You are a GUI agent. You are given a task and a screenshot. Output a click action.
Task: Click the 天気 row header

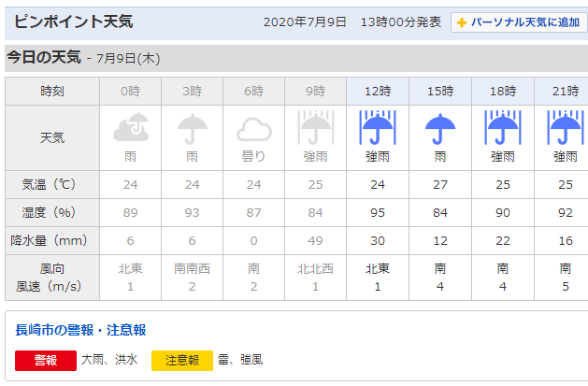click(x=52, y=138)
